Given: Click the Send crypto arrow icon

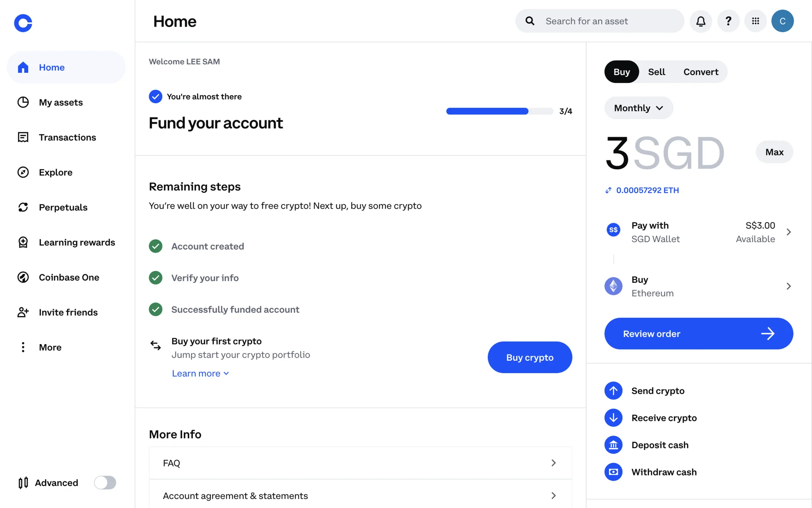Looking at the screenshot, I should pyautogui.click(x=613, y=391).
